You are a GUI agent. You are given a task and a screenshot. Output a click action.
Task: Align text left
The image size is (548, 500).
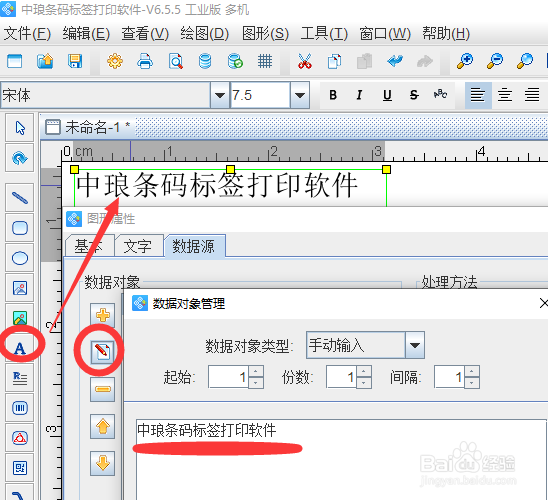(478, 95)
